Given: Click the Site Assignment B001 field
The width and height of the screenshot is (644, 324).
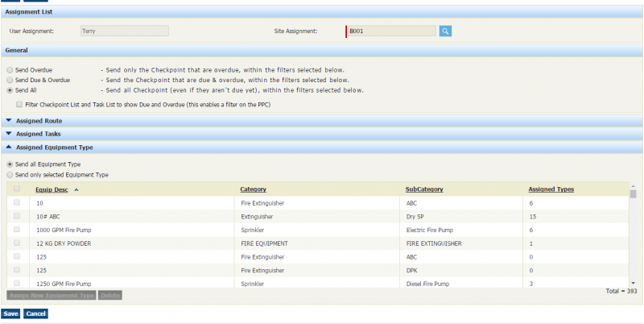Looking at the screenshot, I should (392, 31).
